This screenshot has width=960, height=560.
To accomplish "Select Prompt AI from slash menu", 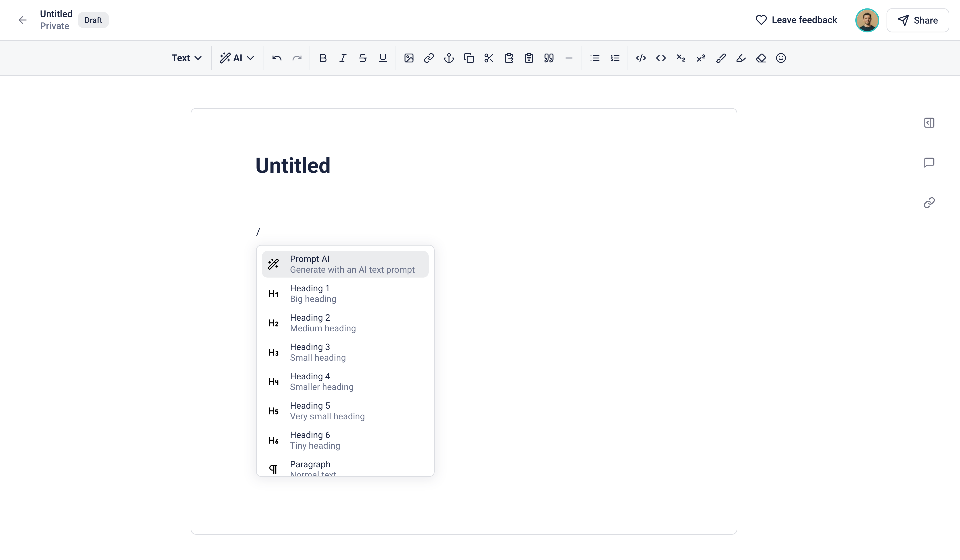I will [345, 264].
